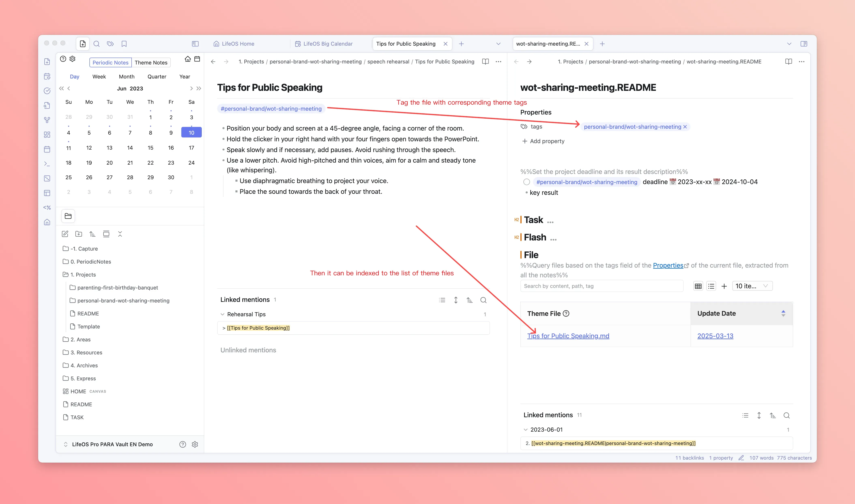Toggle the left sidebar panel
Image resolution: width=855 pixels, height=504 pixels.
[x=195, y=44]
